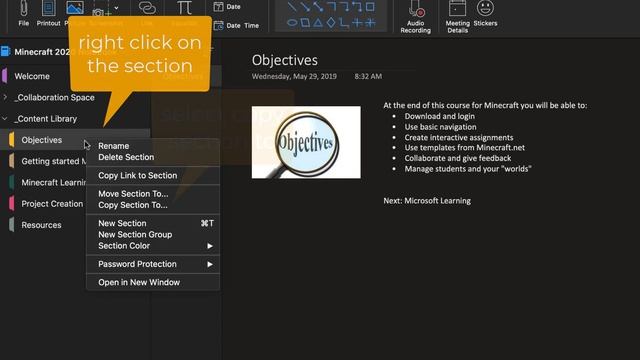The height and width of the screenshot is (360, 640).
Task: Click the 'Next: Microsoft Learning' text
Action: pos(427,201)
